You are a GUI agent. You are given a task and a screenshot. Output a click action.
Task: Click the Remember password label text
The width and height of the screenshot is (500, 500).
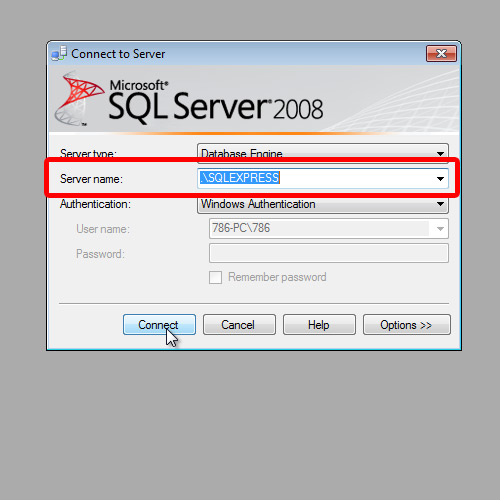[x=277, y=277]
